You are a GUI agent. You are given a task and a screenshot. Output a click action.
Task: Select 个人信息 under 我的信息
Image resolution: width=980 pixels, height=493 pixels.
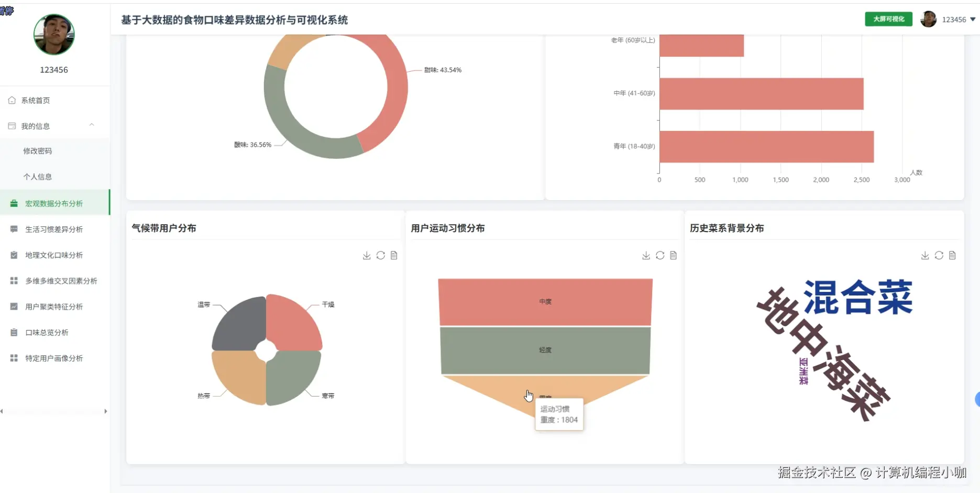[38, 177]
